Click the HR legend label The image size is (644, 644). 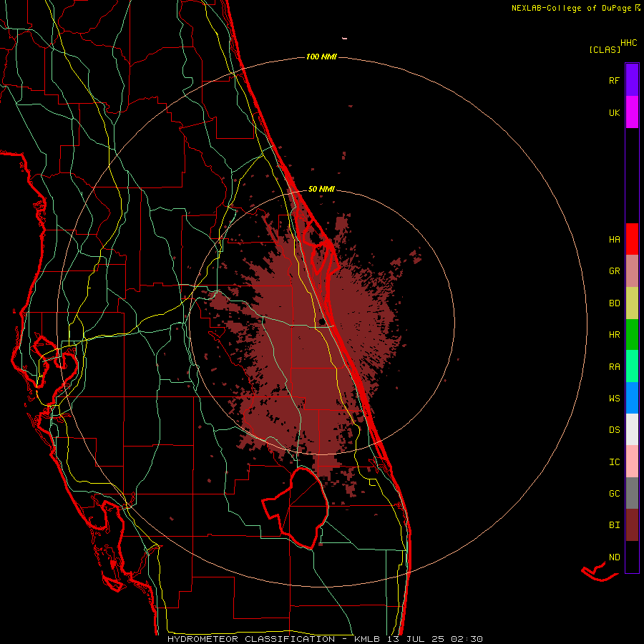pyautogui.click(x=614, y=335)
